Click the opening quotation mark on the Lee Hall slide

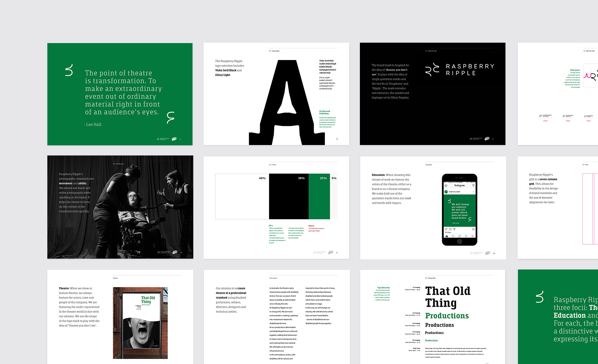69,70
